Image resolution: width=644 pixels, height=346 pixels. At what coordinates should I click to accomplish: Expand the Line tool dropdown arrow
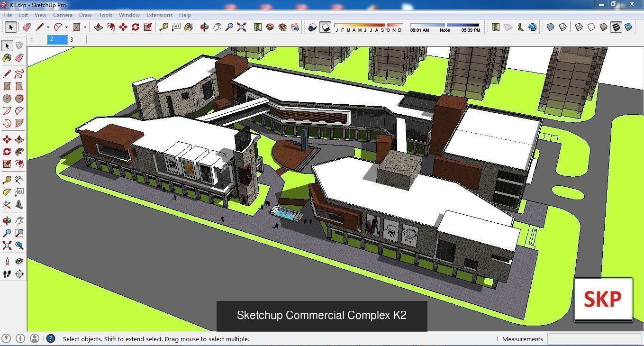48,27
